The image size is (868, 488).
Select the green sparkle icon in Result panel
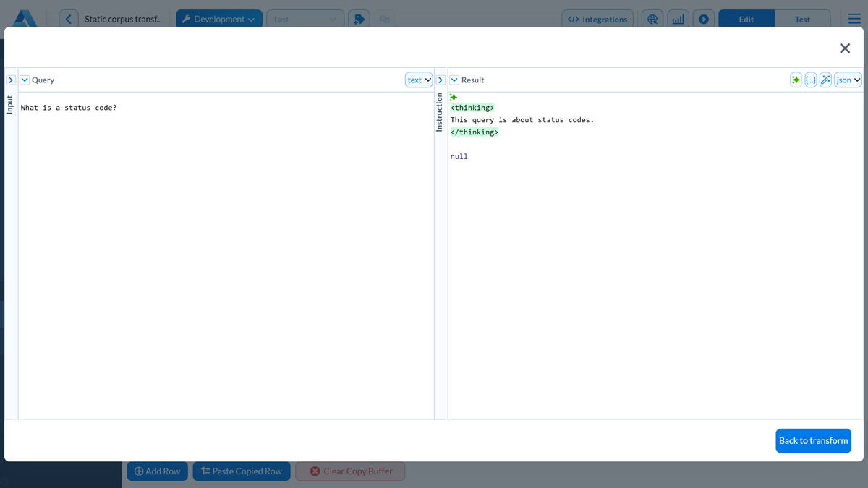(x=796, y=80)
